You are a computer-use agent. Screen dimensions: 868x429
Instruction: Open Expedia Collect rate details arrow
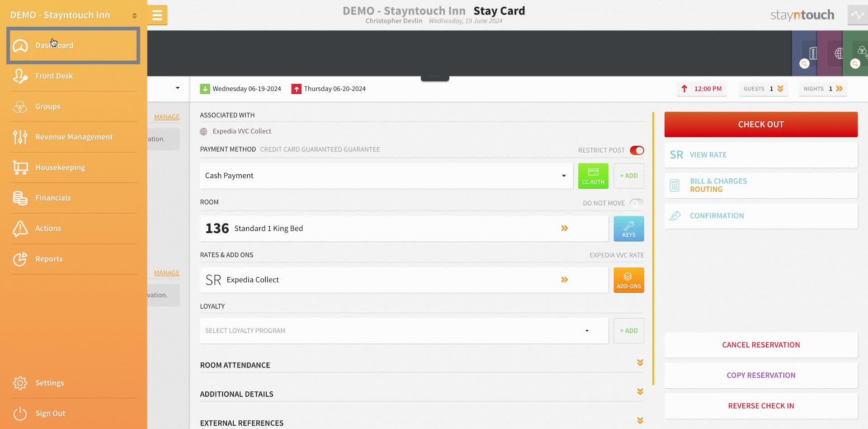[x=565, y=280]
